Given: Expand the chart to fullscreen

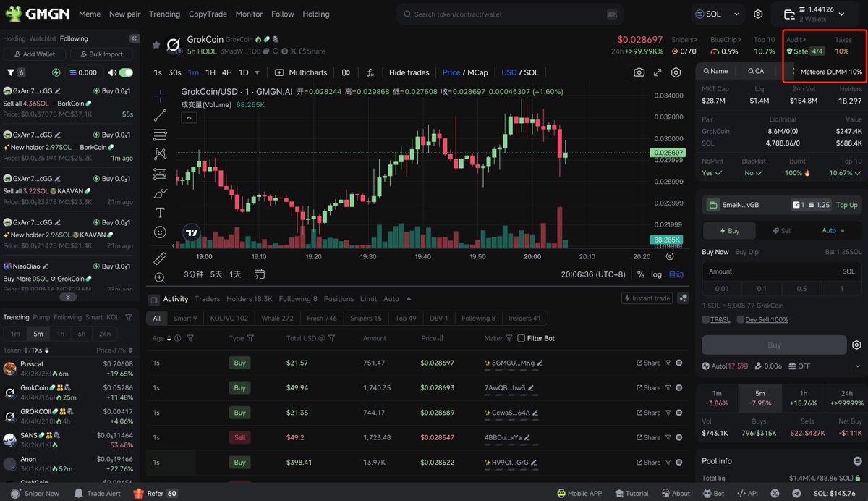Looking at the screenshot, I should 658,72.
